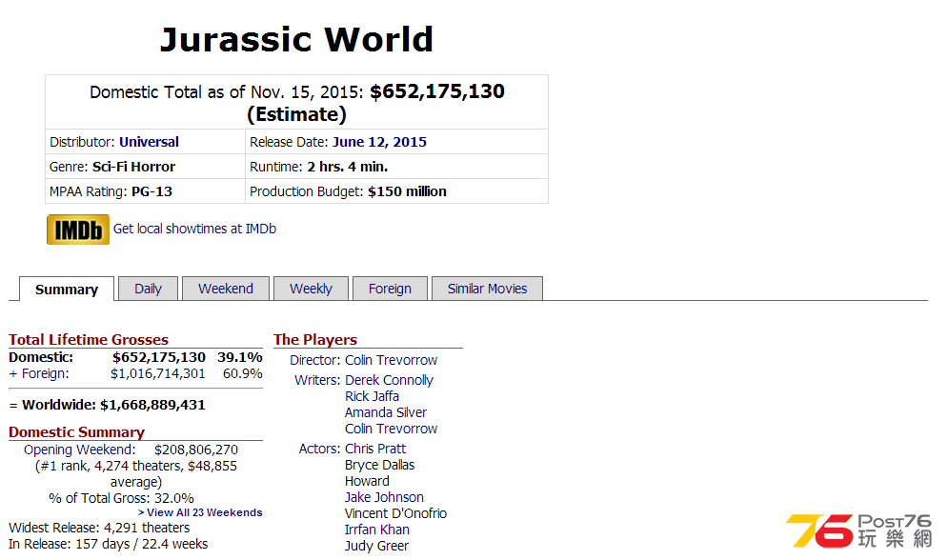
Task: Click the runtime '2 hrs. 4 min.'
Action: coord(348,167)
